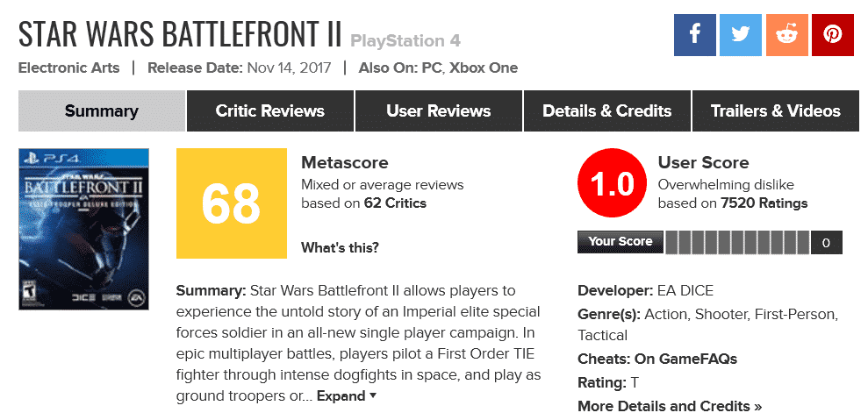Open the Critic Reviews tab
Image resolution: width=868 pixels, height=420 pixels.
(x=269, y=111)
